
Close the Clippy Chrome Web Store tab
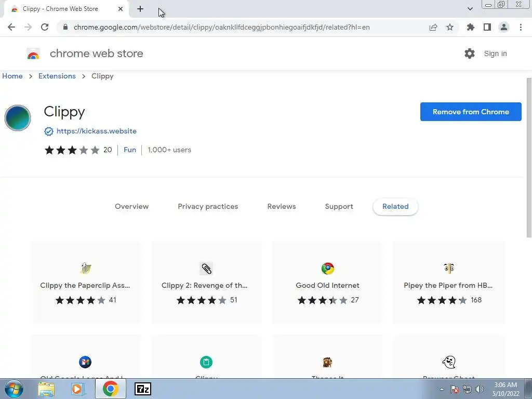[x=121, y=9]
